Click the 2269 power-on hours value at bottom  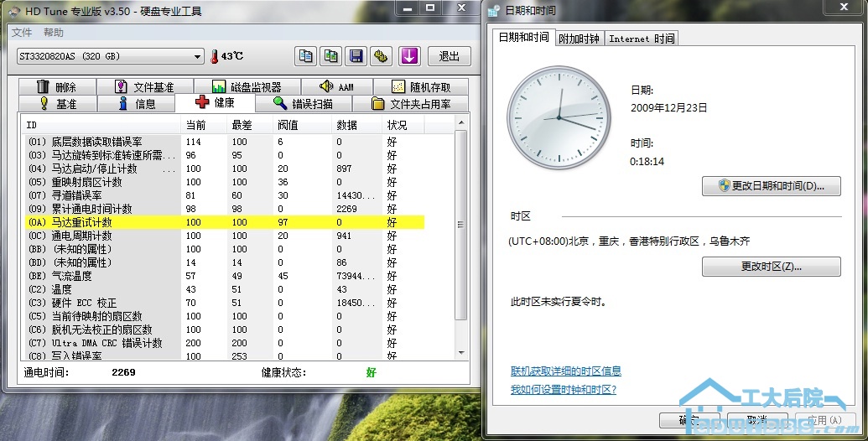click(123, 372)
